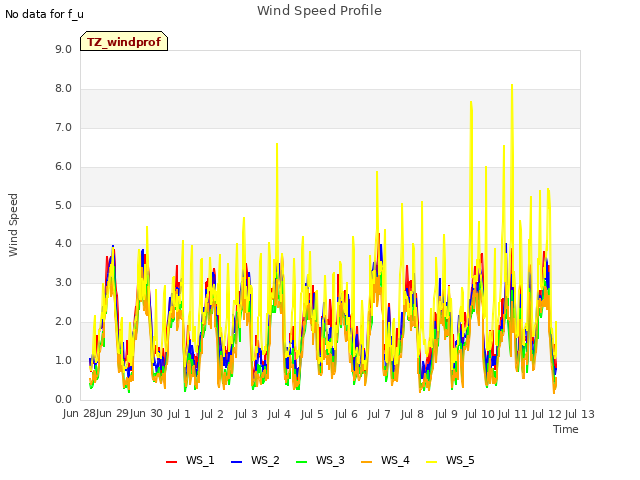Click the 'No data for f_u' message
The height and width of the screenshot is (480, 640).
click(x=44, y=14)
